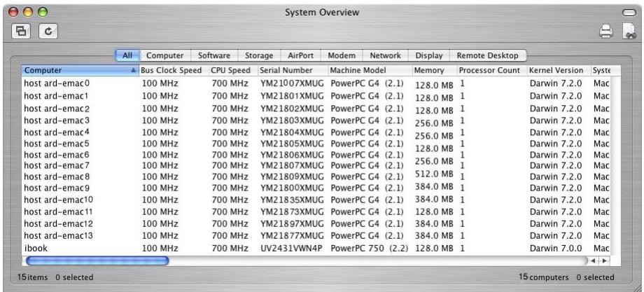
Task: Click the refresh icon in toolbar
Action: [48, 32]
